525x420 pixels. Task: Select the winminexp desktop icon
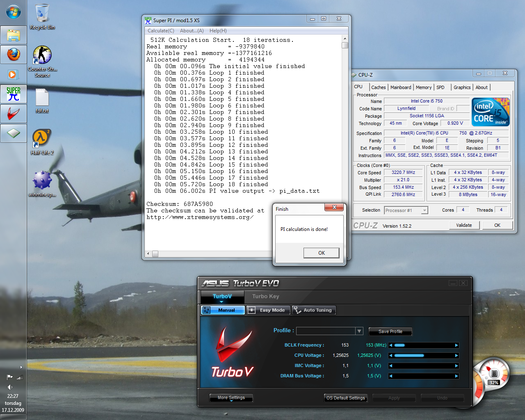[42, 184]
